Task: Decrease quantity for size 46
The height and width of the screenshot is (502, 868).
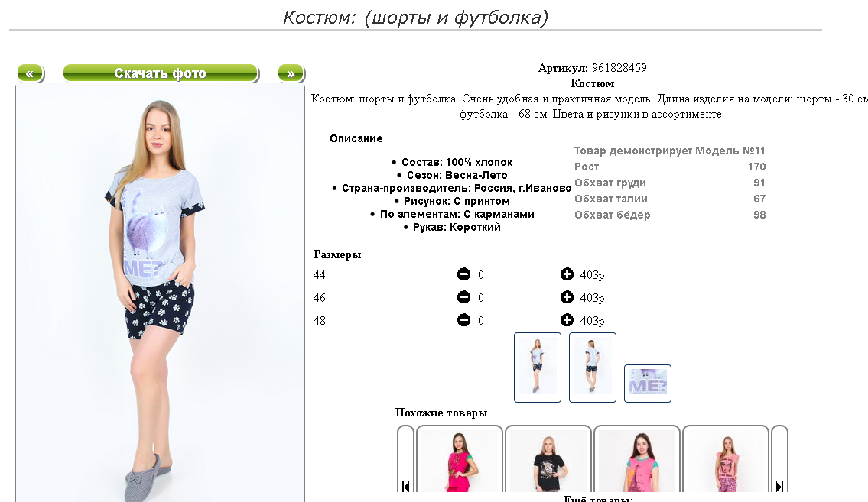Action: click(x=464, y=297)
